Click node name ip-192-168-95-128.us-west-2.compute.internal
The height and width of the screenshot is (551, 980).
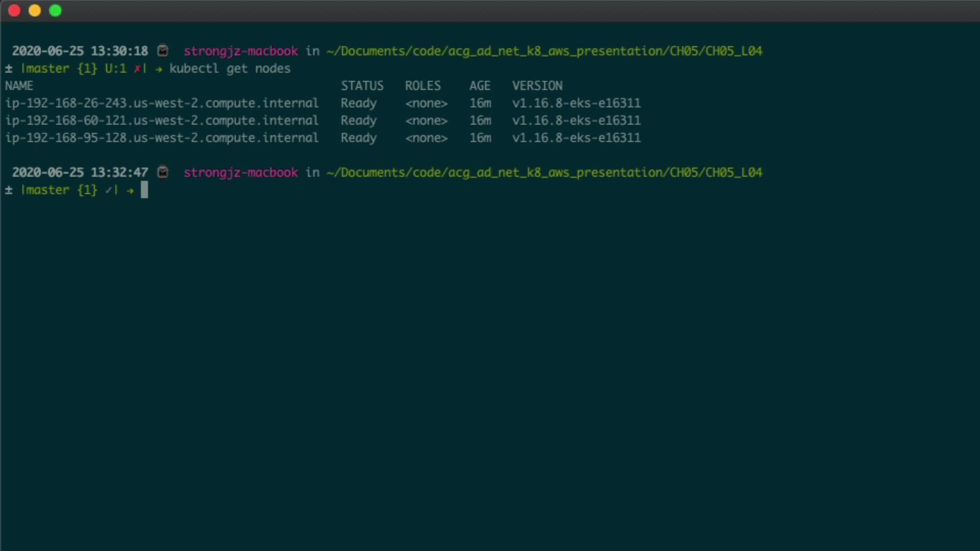click(162, 138)
